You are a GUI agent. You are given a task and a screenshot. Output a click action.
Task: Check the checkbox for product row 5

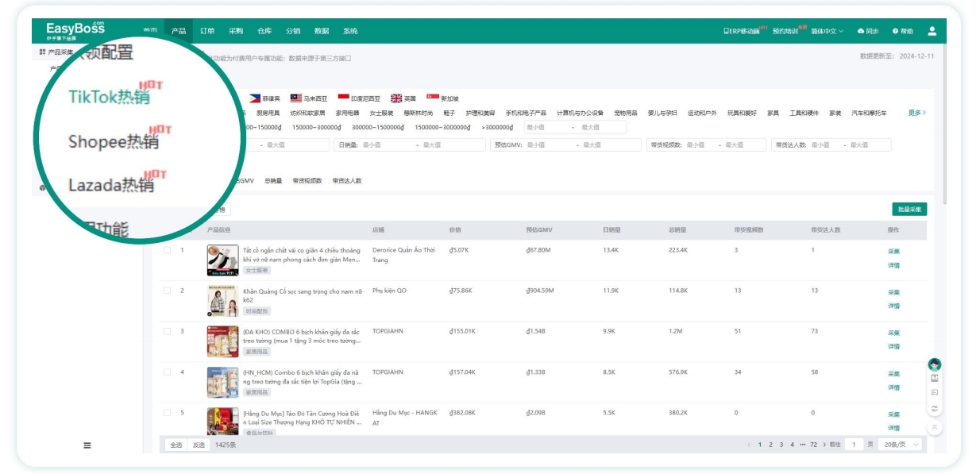[167, 413]
